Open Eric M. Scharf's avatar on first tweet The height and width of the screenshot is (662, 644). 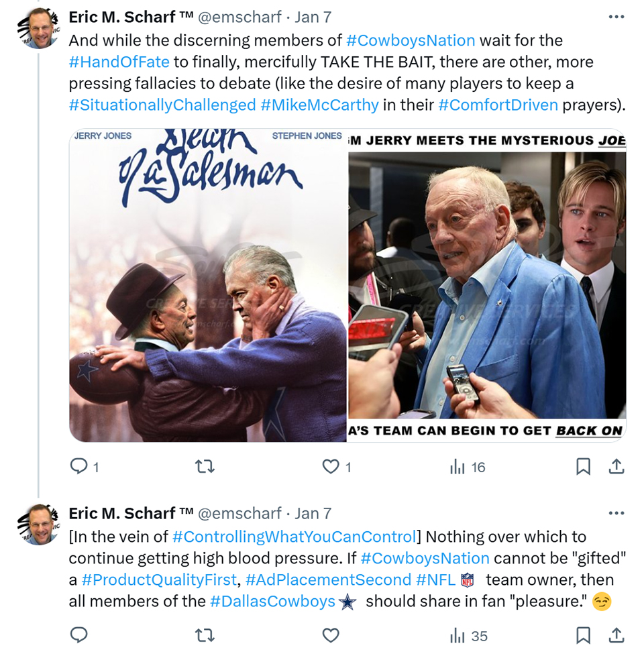[x=38, y=29]
